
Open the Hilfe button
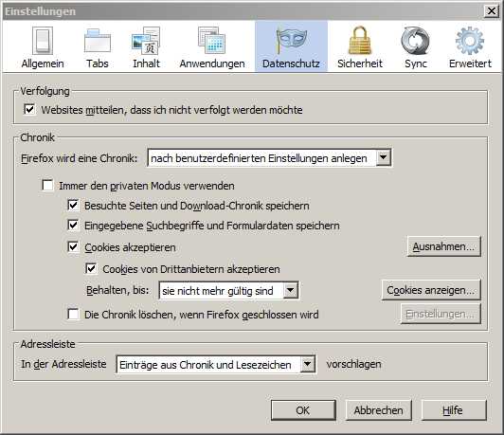(453, 410)
